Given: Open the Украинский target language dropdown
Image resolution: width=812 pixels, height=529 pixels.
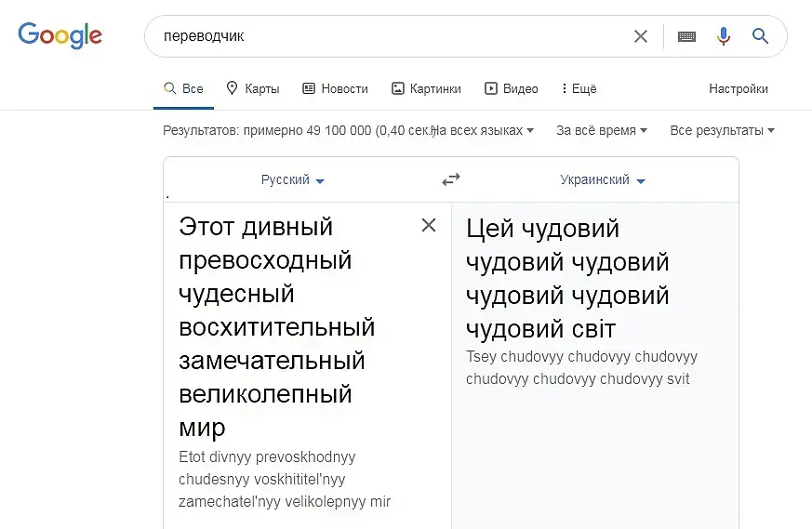Looking at the screenshot, I should point(602,180).
